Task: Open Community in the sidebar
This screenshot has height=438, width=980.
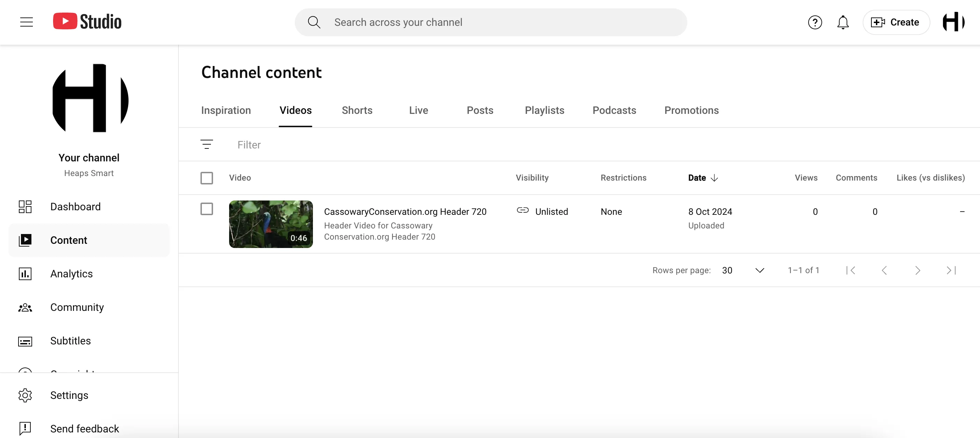Action: coord(89,307)
